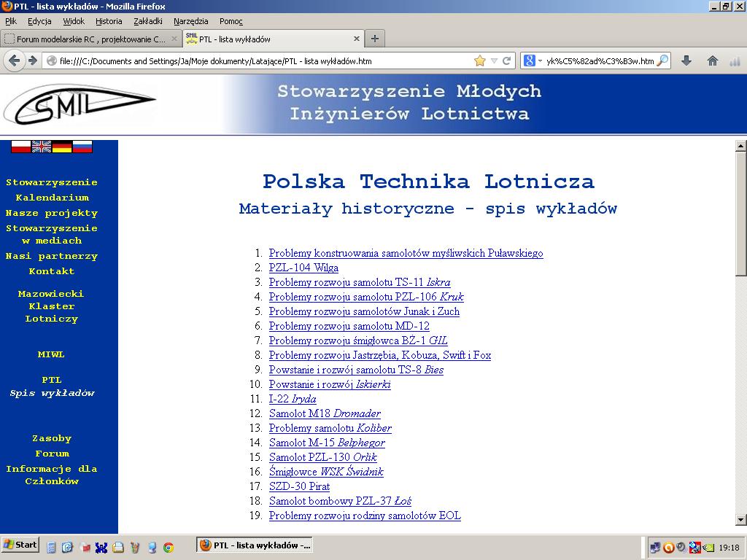
Task: Open the Google search engine dropdown
Action: (533, 61)
